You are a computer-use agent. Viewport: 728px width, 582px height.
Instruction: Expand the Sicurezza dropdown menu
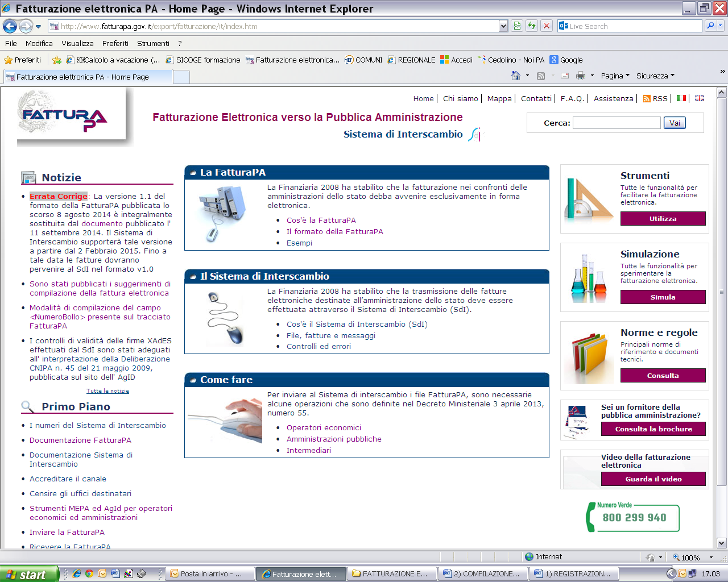pyautogui.click(x=655, y=76)
